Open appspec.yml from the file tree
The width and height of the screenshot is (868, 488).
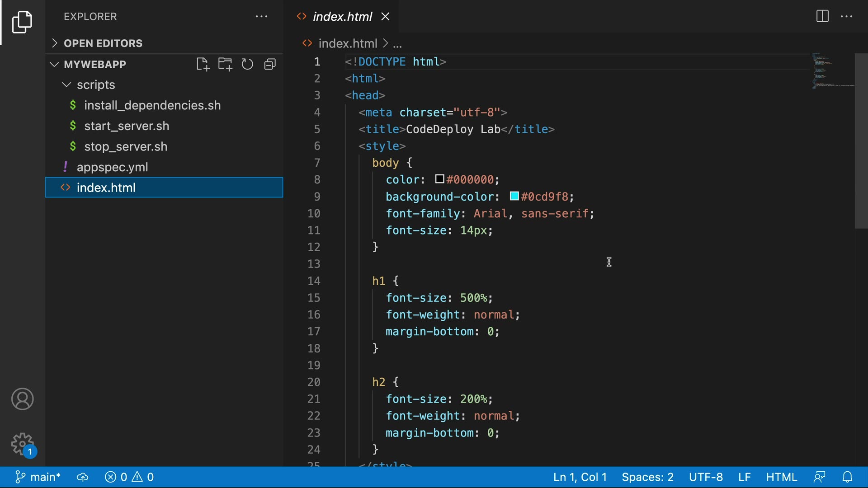click(x=112, y=167)
